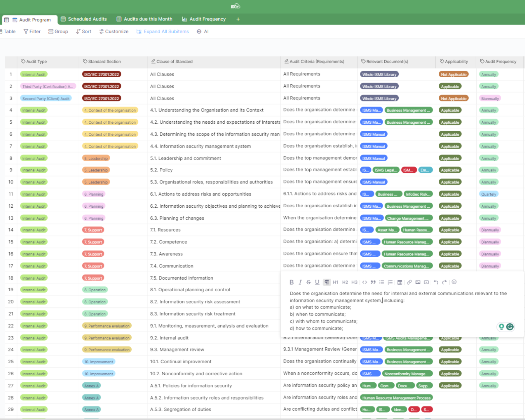525x420 pixels.
Task: Apply bulleted list formatting in the editor
Action: [382, 282]
